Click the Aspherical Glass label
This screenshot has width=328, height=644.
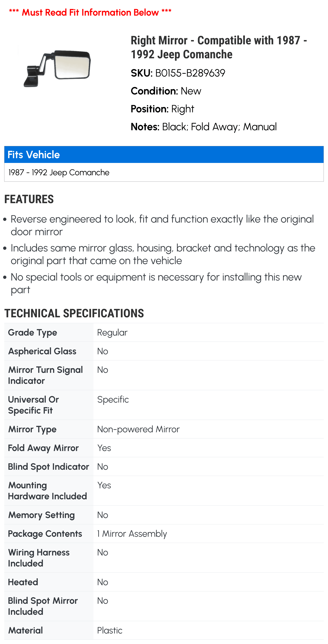pyautogui.click(x=42, y=351)
